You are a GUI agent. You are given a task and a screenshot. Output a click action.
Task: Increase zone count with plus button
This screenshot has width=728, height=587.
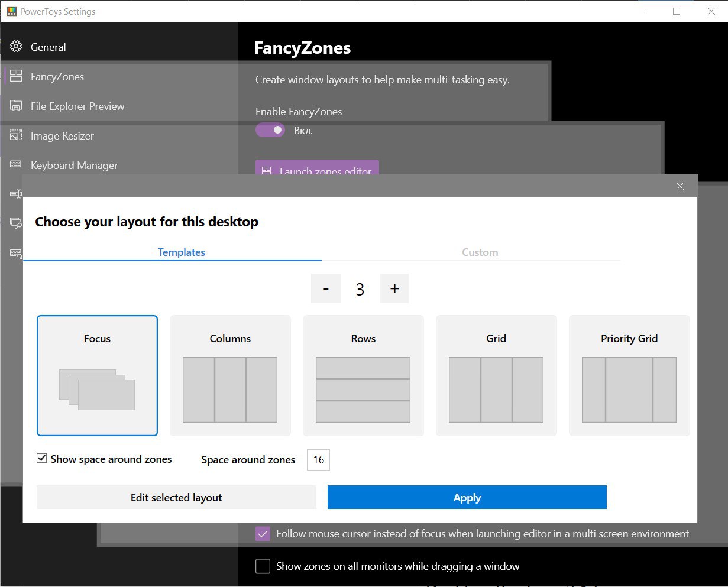[394, 288]
